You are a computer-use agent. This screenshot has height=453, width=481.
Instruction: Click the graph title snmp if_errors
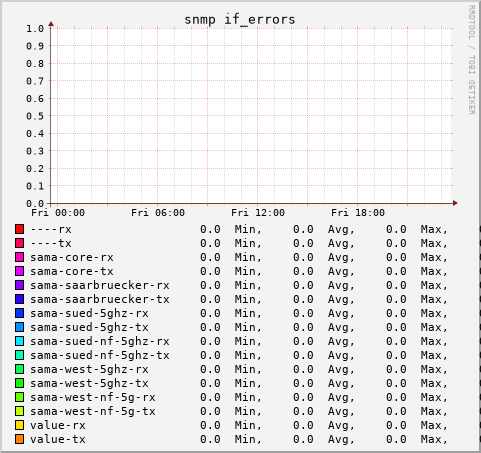pos(240,20)
